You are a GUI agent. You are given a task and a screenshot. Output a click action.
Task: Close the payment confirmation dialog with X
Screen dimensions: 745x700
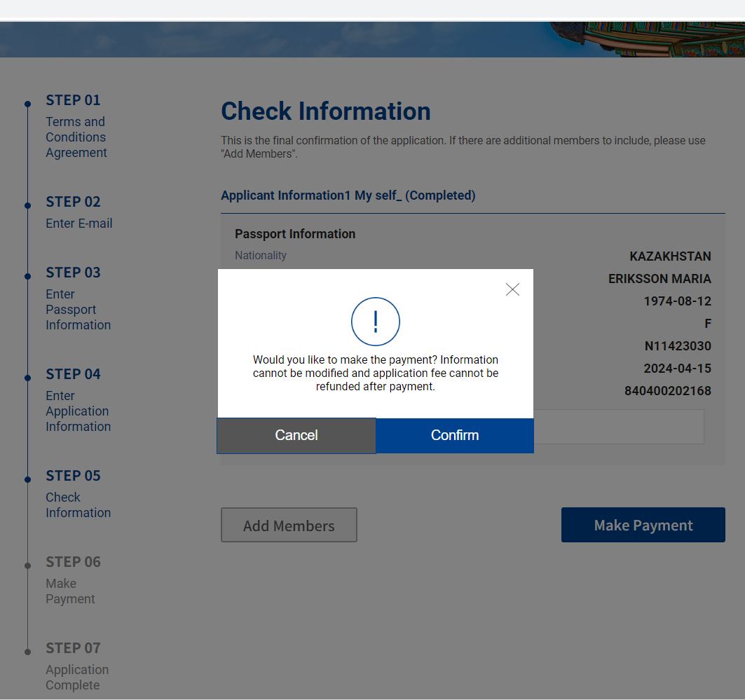pyautogui.click(x=512, y=289)
